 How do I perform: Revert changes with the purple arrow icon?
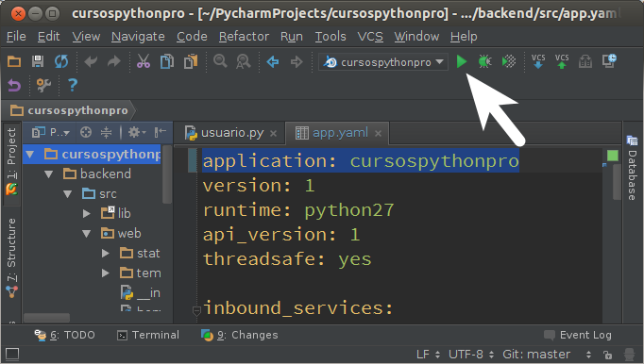click(14, 86)
